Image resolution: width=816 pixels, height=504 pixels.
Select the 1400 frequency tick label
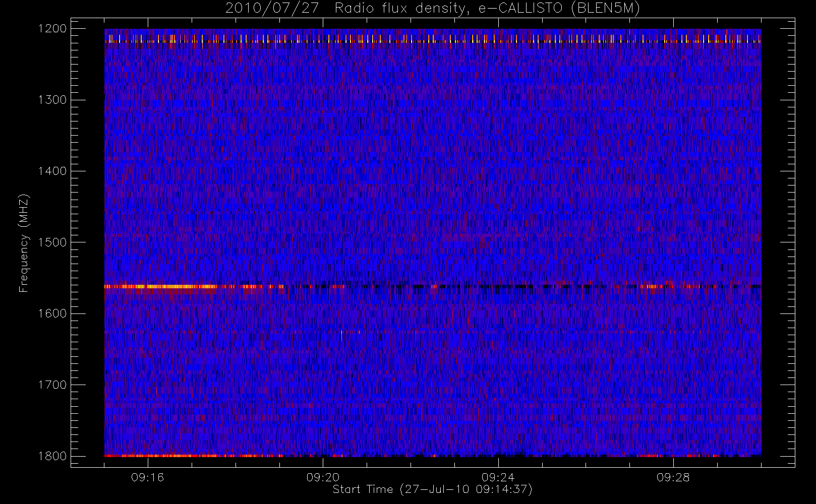pyautogui.click(x=53, y=171)
